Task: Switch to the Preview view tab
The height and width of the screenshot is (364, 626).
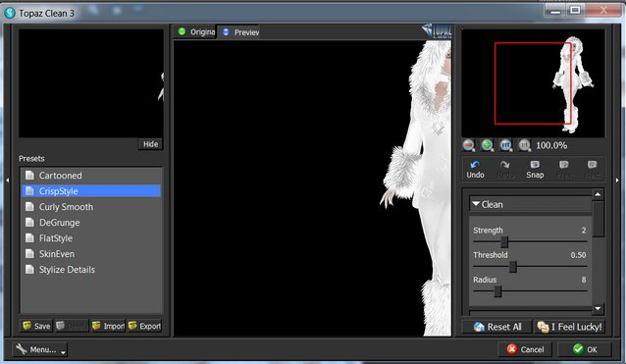Action: [x=239, y=32]
